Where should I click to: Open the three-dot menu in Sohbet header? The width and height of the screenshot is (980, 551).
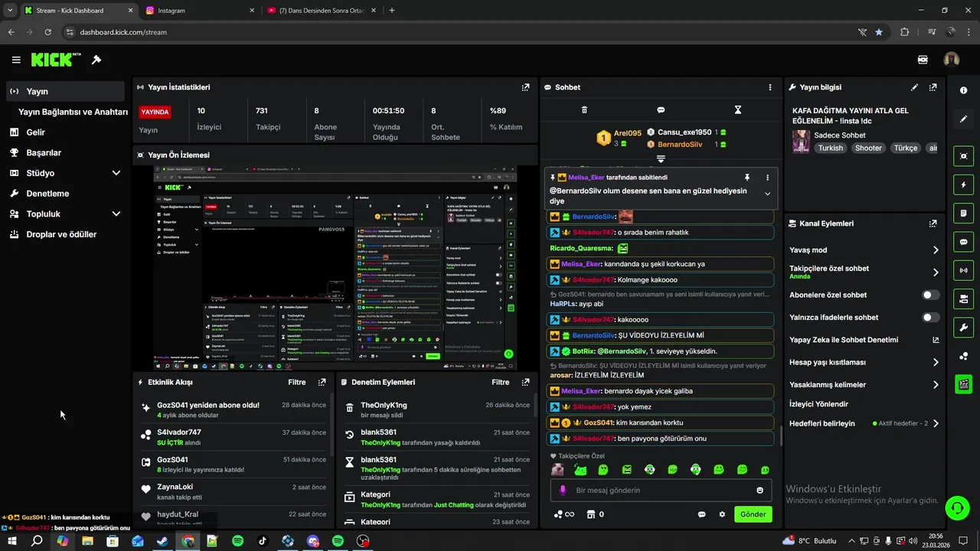coord(770,87)
